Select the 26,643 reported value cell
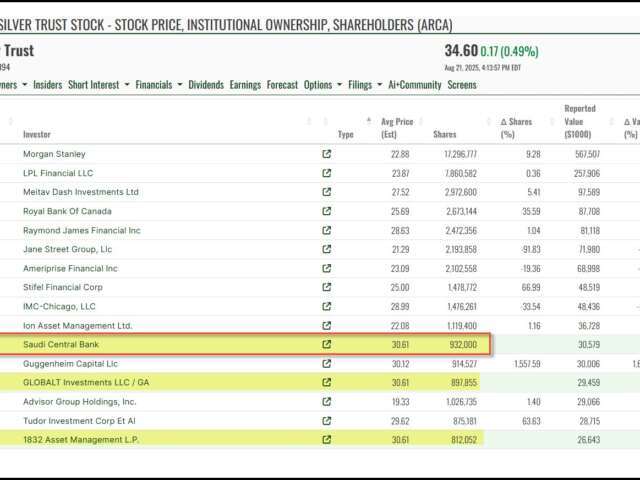Image resolution: width=640 pixels, height=480 pixels. 589,440
